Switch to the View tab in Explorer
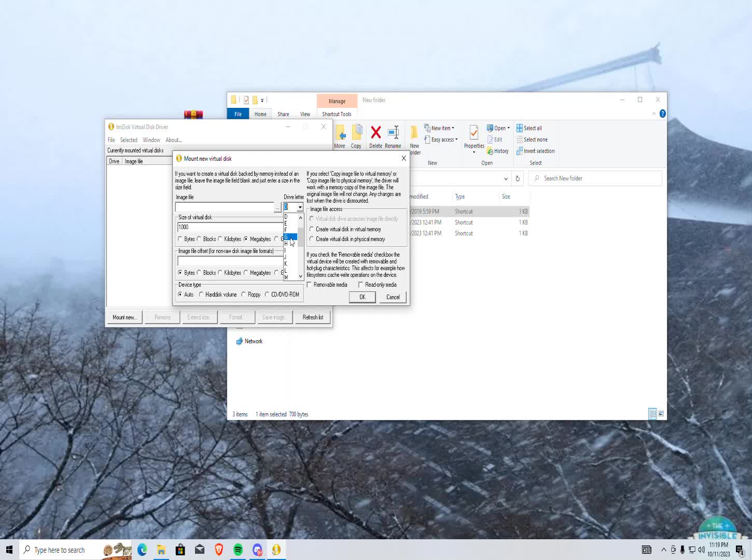 305,114
